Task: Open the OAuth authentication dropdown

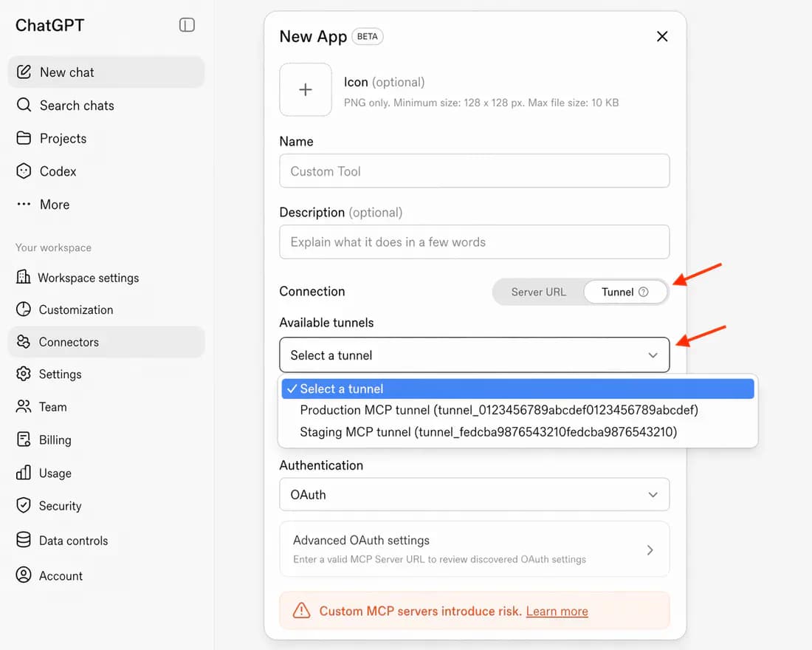Action: (x=475, y=494)
